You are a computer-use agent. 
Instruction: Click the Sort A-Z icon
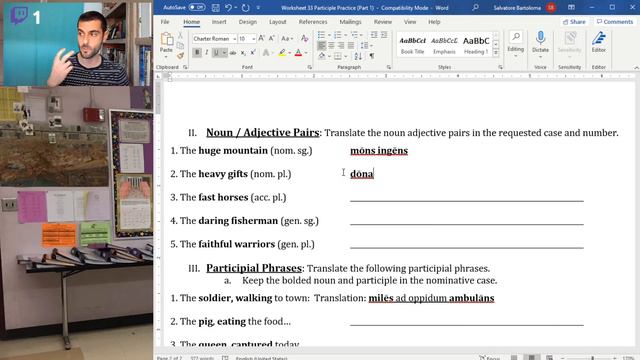[x=358, y=56]
